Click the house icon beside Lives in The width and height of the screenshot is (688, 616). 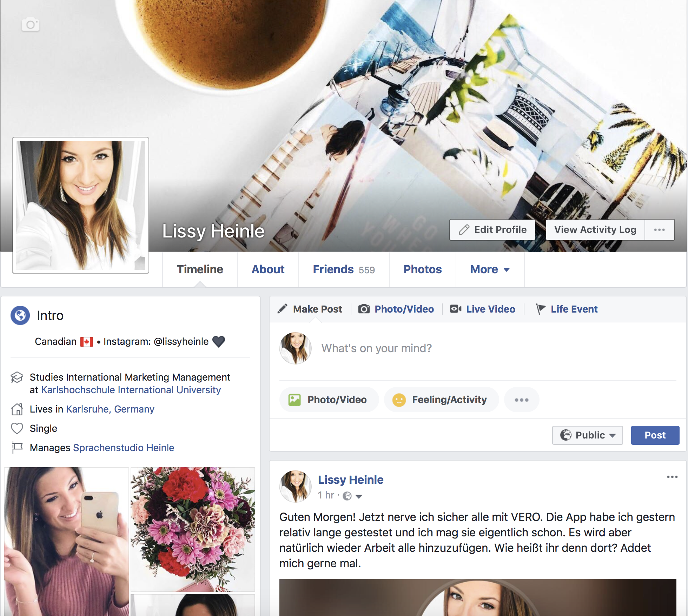coord(17,409)
